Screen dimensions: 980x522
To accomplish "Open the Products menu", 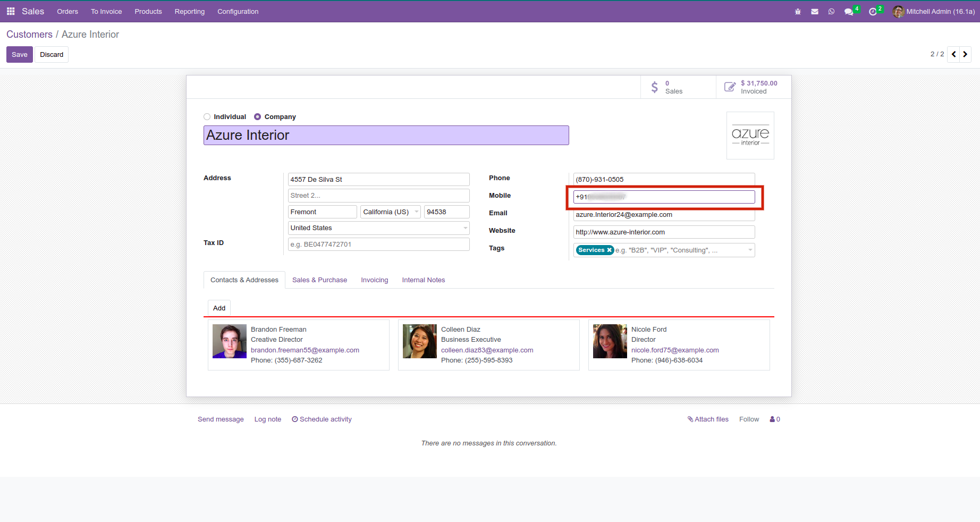I will tap(148, 12).
